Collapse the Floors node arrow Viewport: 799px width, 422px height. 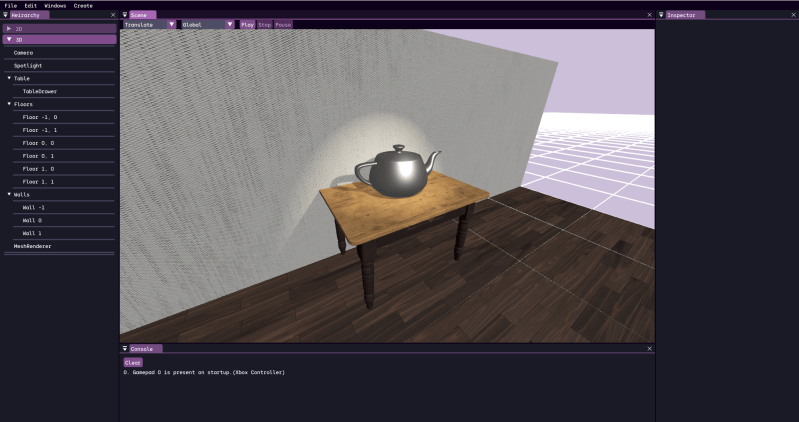9,104
